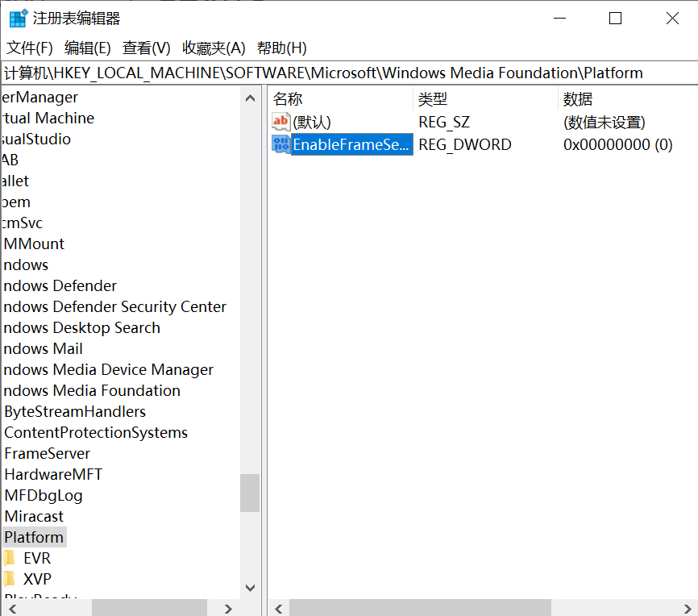Maximize the Registry Editor window

pos(615,19)
